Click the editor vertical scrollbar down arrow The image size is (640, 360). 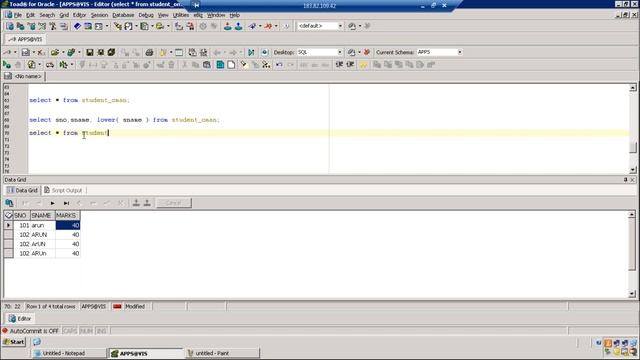tap(633, 170)
